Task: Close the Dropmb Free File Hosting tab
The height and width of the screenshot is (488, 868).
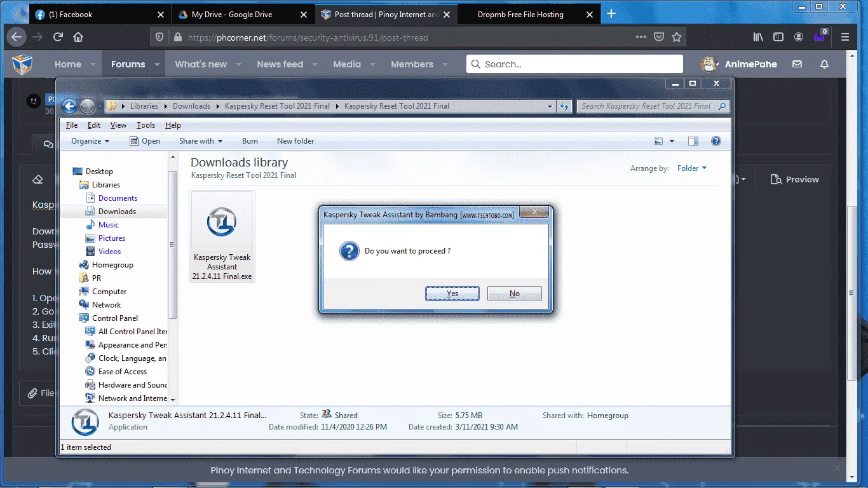Action: [x=590, y=14]
